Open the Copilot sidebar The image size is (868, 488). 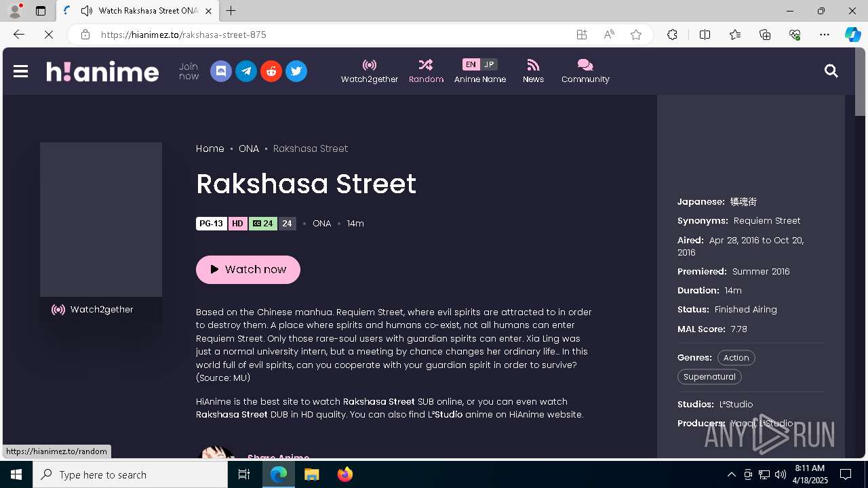852,35
